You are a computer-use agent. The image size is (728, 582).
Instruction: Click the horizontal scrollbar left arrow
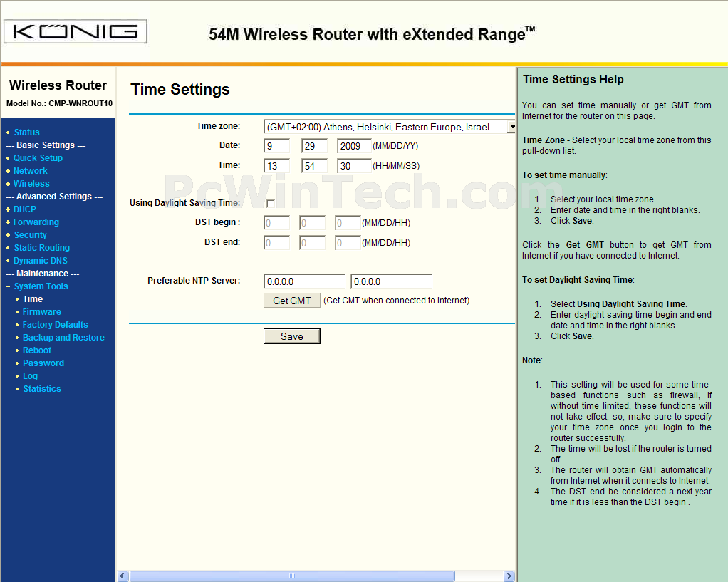click(123, 576)
